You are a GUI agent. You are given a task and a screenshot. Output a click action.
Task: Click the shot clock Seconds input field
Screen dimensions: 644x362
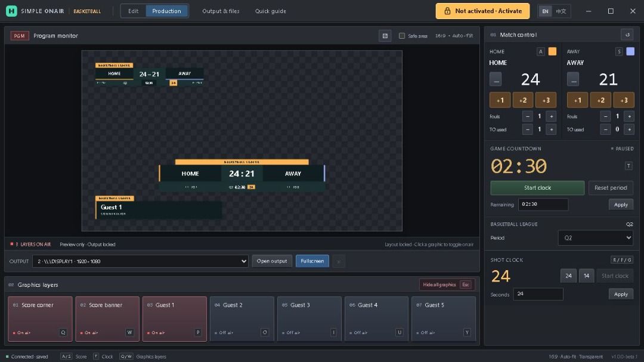coord(538,294)
